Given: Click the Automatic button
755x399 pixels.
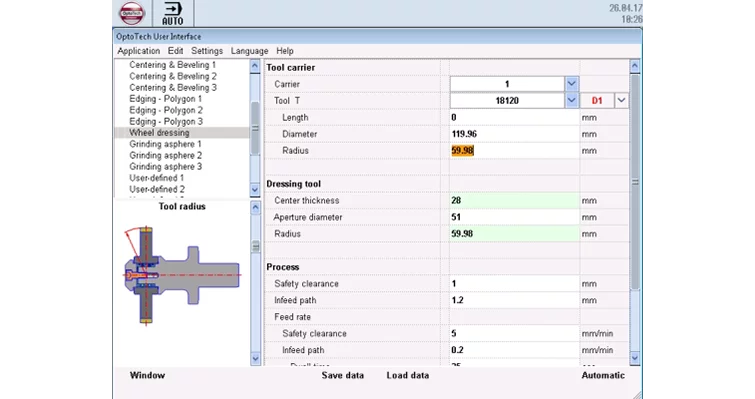Looking at the screenshot, I should point(603,375).
